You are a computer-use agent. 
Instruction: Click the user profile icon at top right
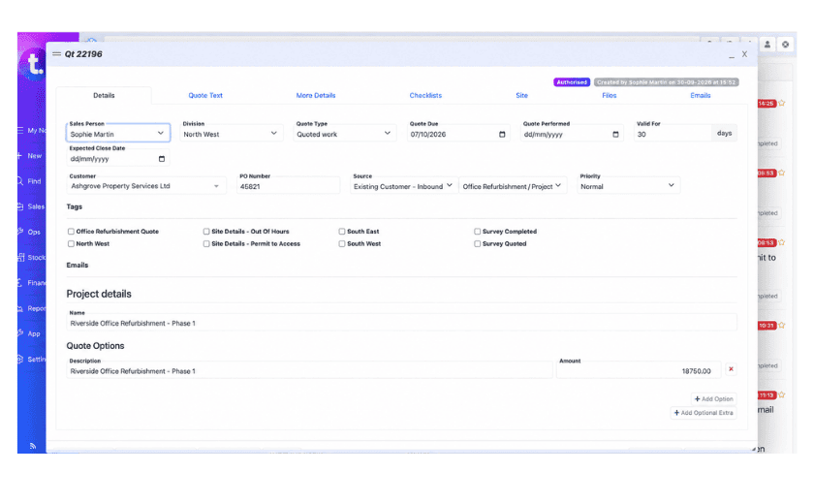pos(767,45)
